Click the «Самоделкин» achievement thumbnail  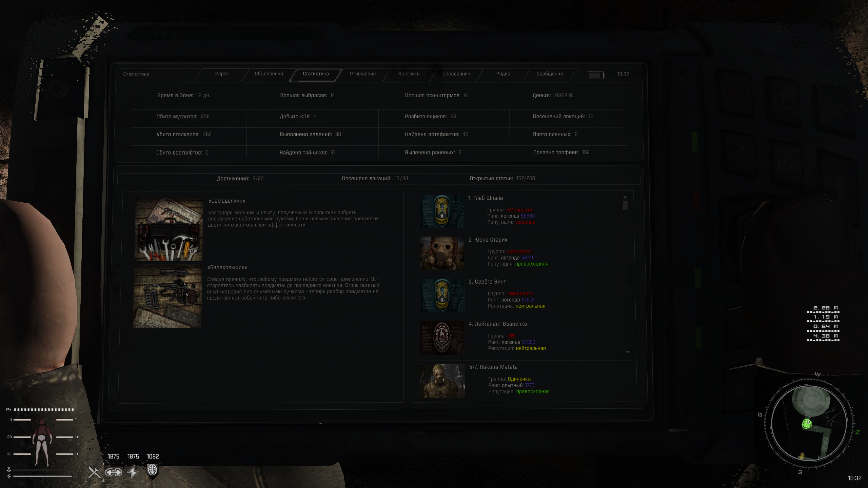169,229
